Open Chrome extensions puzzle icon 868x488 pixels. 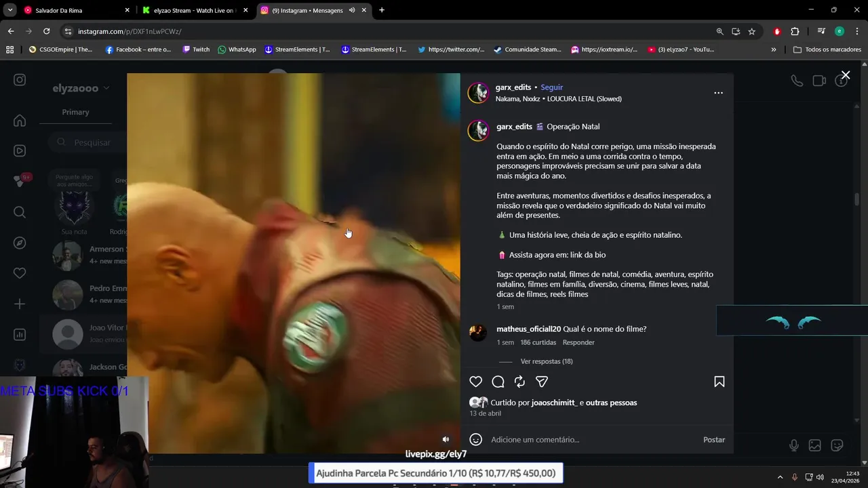(795, 31)
